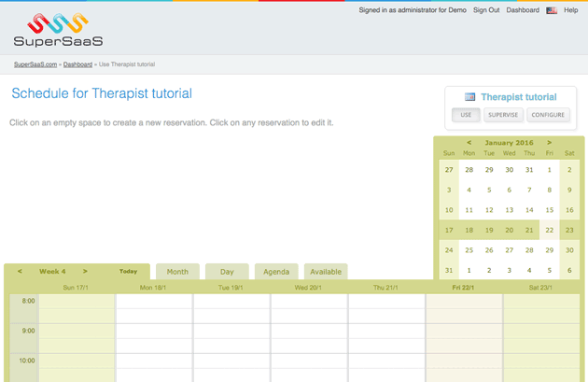588x382 pixels.
Task: Select January 26 in mini calendar
Action: pos(489,250)
